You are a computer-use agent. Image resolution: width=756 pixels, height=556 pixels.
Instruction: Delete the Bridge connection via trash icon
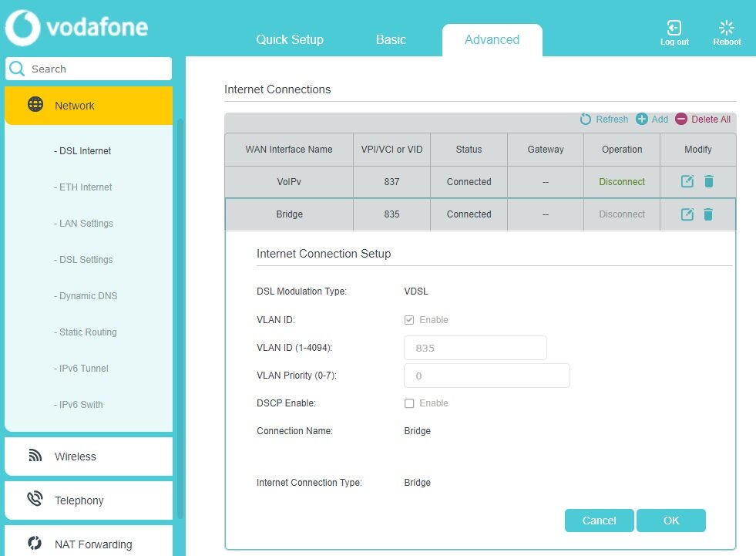tap(708, 214)
